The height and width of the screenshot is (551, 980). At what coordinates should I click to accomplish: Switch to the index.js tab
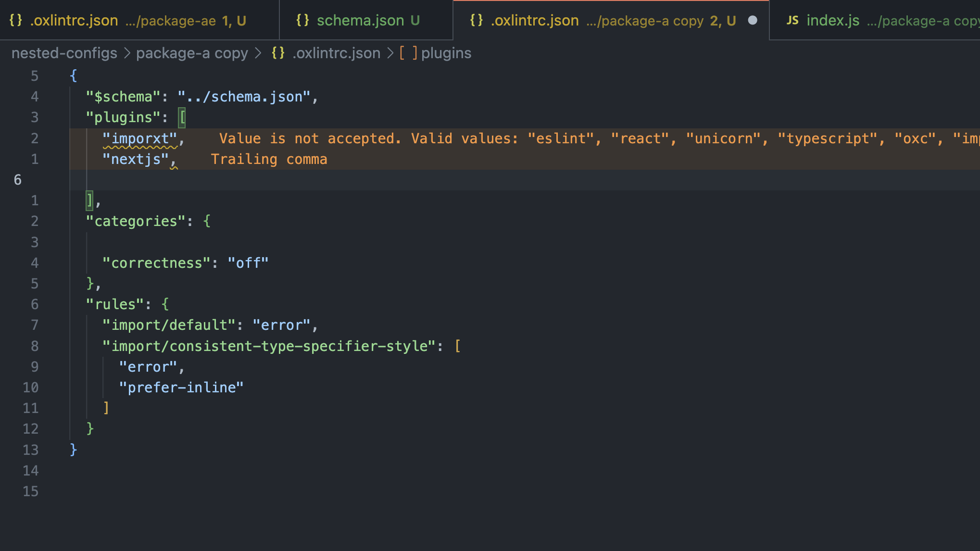click(832, 20)
